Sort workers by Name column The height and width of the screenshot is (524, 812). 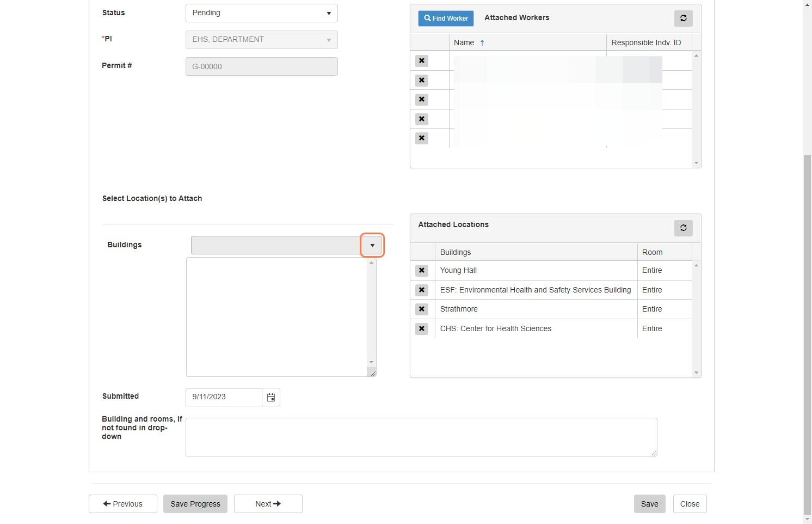527,42
